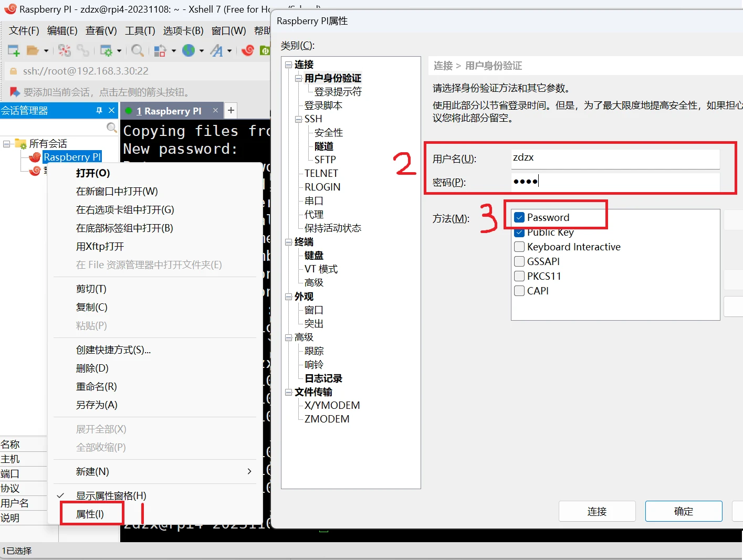Viewport: 743px width, 560px height.
Task: Enable the GSSAPI checkbox
Action: [519, 261]
